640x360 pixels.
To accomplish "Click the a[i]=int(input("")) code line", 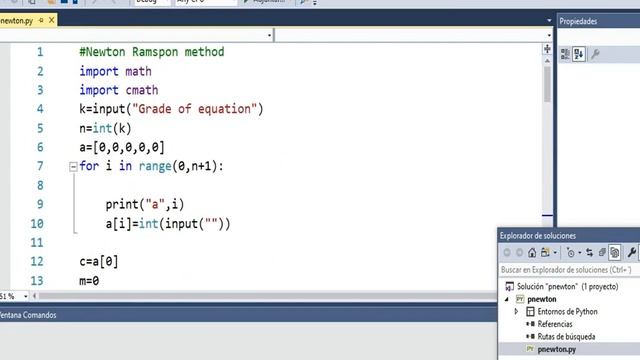I will [x=168, y=224].
